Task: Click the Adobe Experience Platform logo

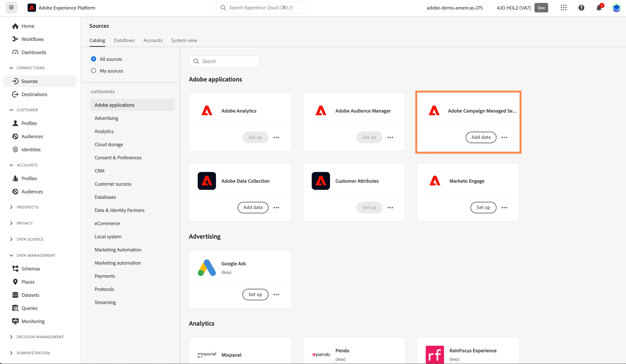Action: pos(32,8)
